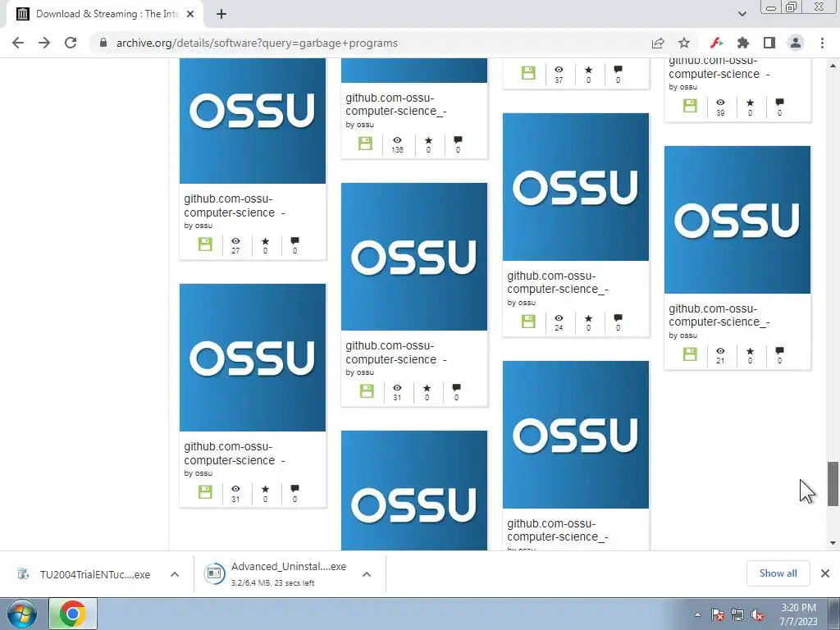
Task: Show hidden system tray icons
Action: tap(697, 614)
